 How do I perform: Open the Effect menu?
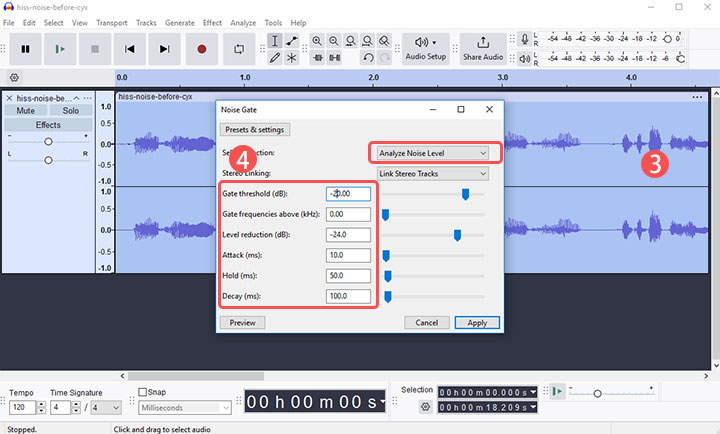pos(212,23)
